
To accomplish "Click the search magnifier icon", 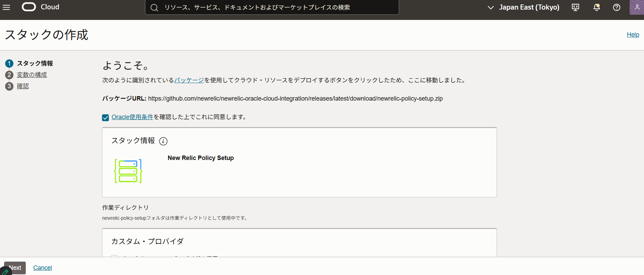I will (x=154, y=8).
